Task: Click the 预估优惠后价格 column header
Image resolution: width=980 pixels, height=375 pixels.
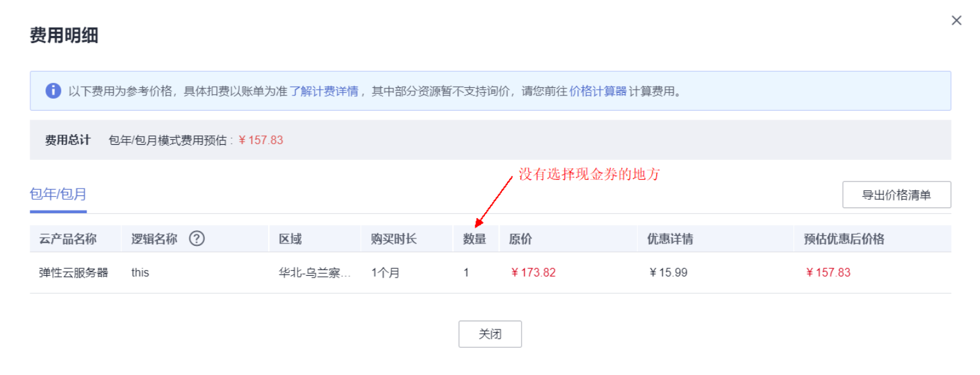Action: 843,238
